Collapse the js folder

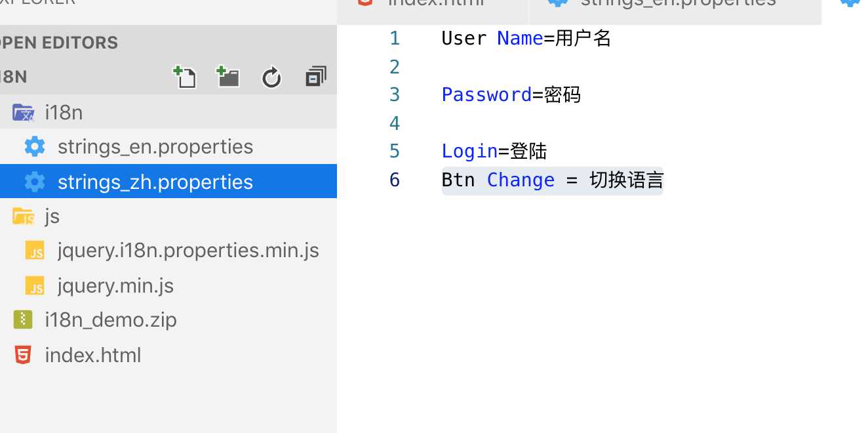coord(52,216)
